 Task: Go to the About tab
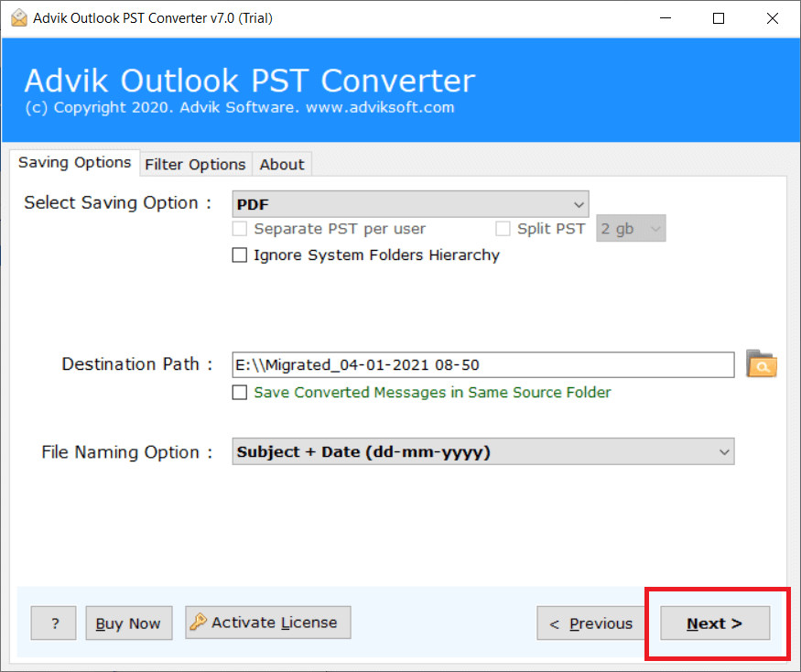pos(282,165)
